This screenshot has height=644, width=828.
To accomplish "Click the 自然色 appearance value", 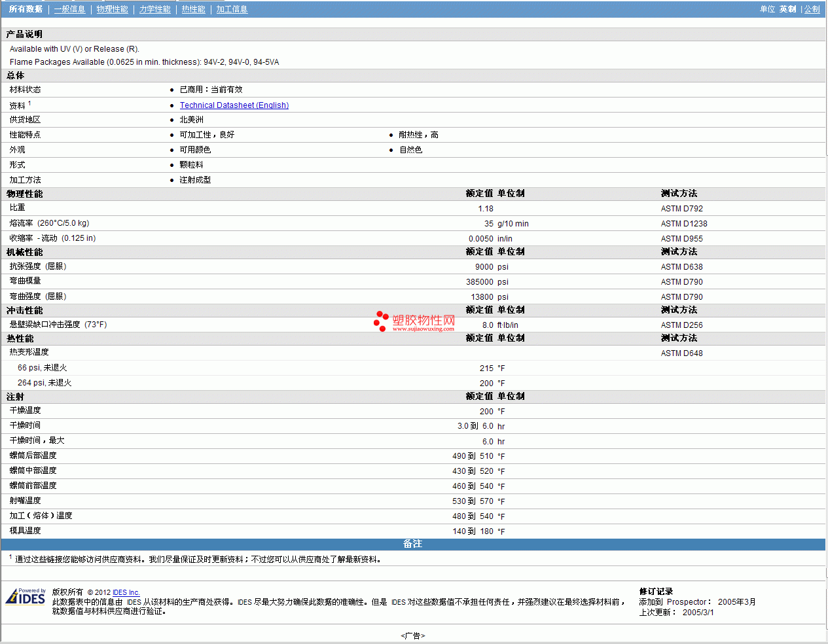I will click(411, 150).
